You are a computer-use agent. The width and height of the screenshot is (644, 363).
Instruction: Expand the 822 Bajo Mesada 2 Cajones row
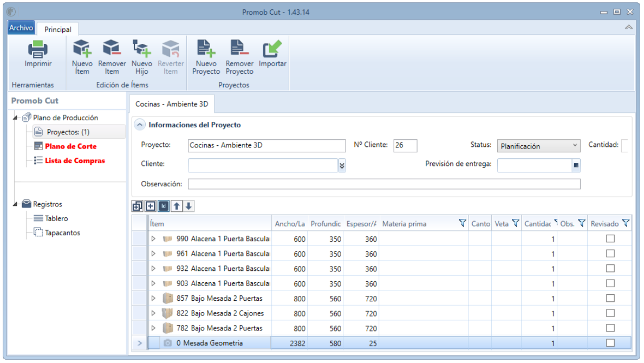[153, 313]
